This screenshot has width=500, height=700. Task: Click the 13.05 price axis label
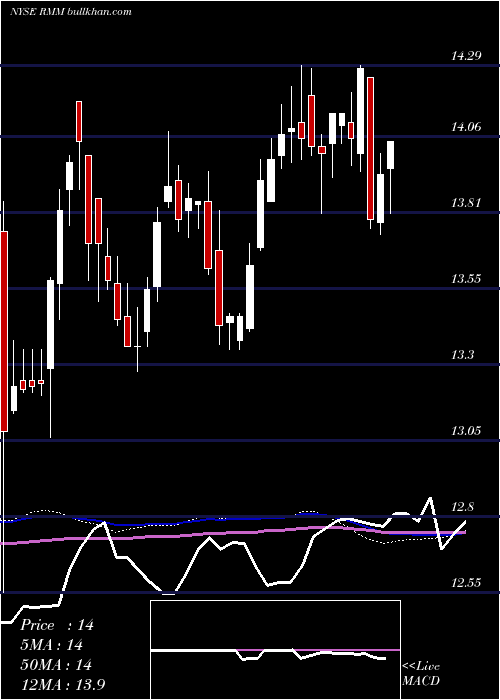466,431
